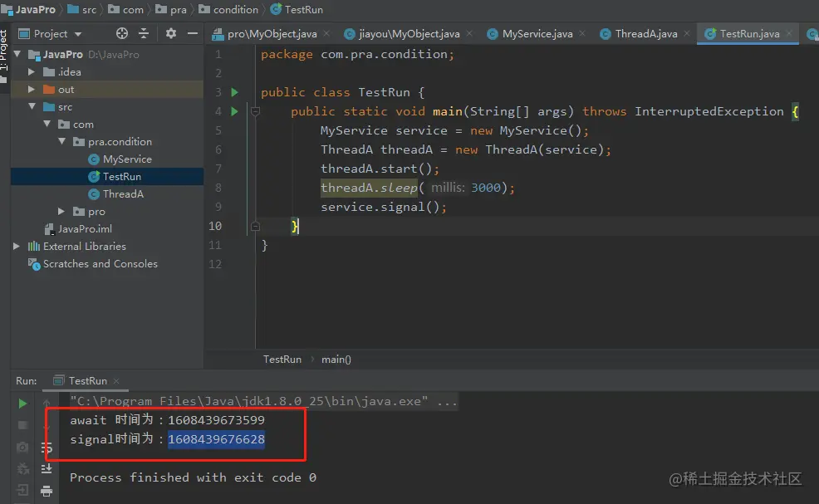This screenshot has width=819, height=504.
Task: Expand the .idea folder
Action: coord(32,71)
